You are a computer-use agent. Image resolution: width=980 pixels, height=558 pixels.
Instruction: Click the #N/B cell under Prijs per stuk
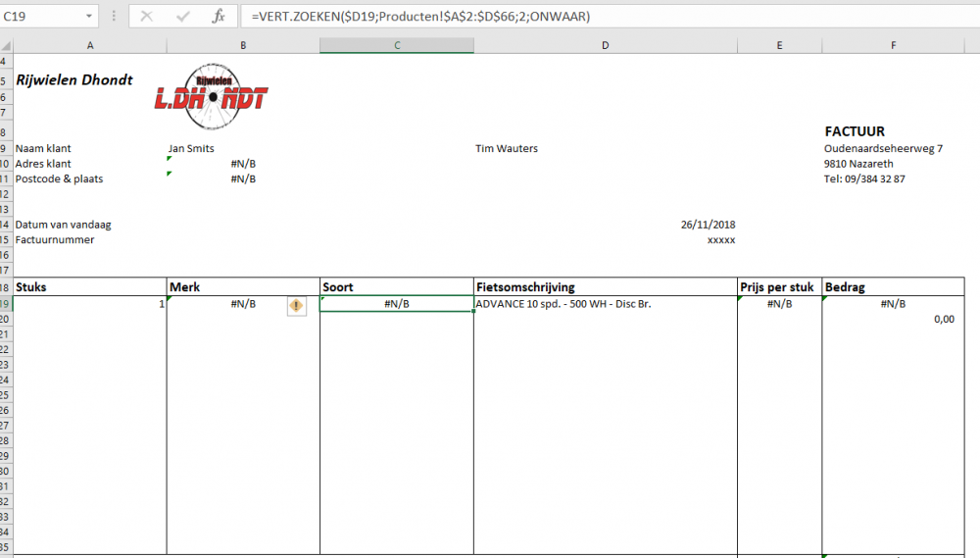(x=779, y=303)
